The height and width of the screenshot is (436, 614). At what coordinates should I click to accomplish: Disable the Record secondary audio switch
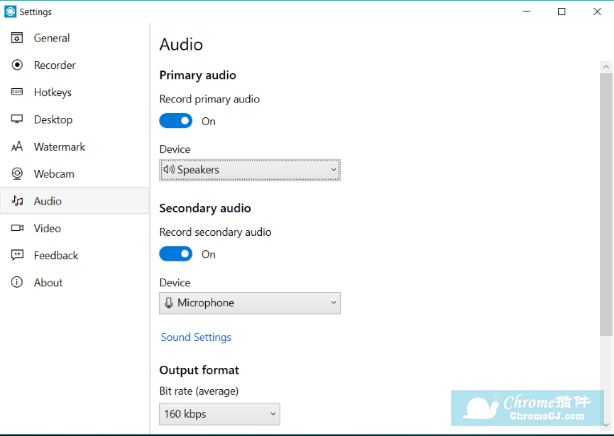coord(176,254)
